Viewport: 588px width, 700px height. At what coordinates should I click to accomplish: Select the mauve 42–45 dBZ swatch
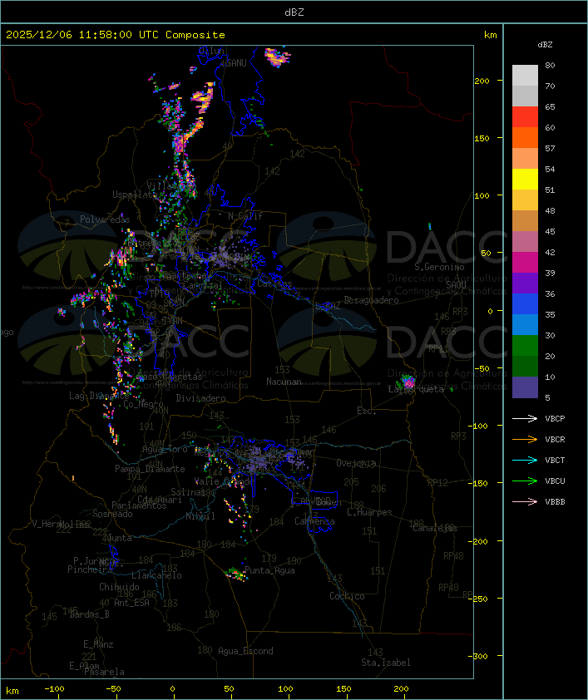(525, 242)
